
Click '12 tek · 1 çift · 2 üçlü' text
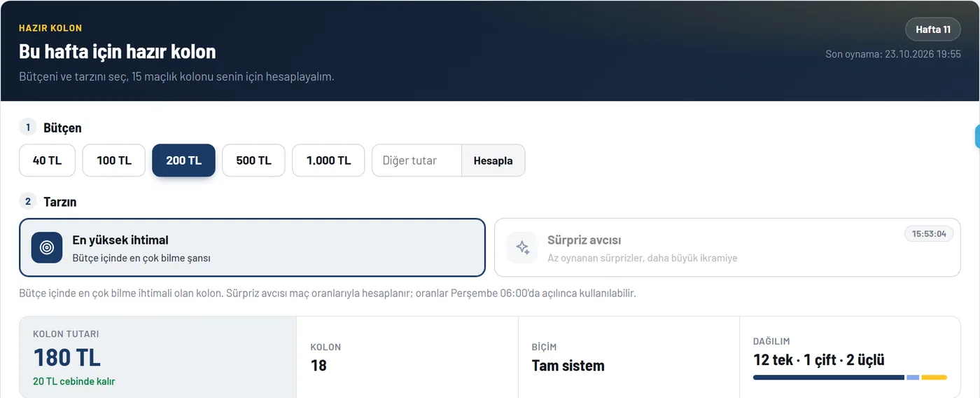point(819,359)
